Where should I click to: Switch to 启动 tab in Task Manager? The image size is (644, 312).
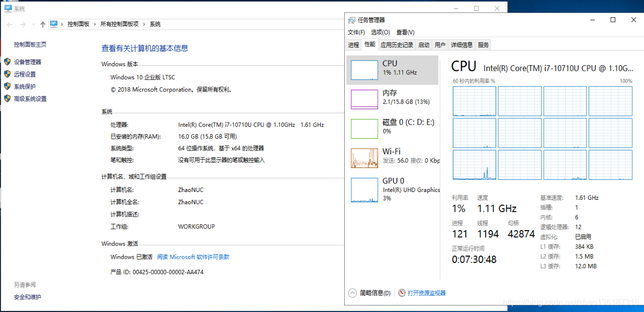424,45
